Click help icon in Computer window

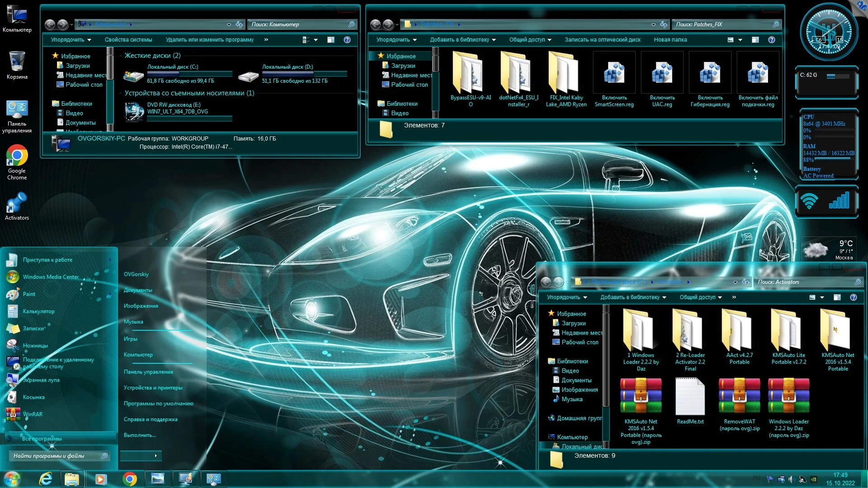tap(347, 40)
